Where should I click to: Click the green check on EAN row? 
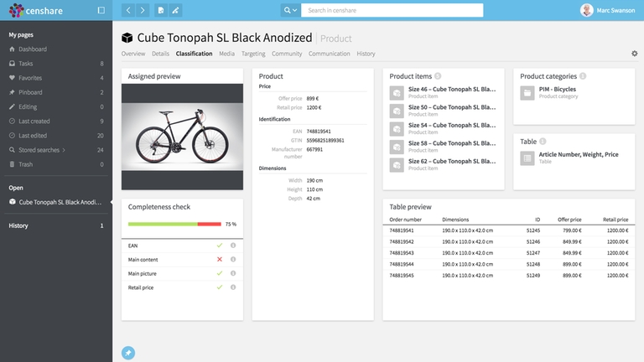pos(220,246)
